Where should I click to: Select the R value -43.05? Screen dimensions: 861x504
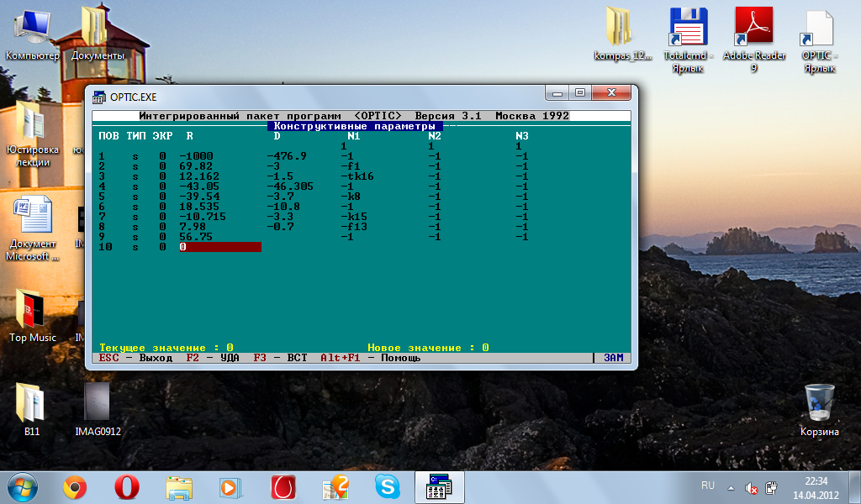click(199, 186)
